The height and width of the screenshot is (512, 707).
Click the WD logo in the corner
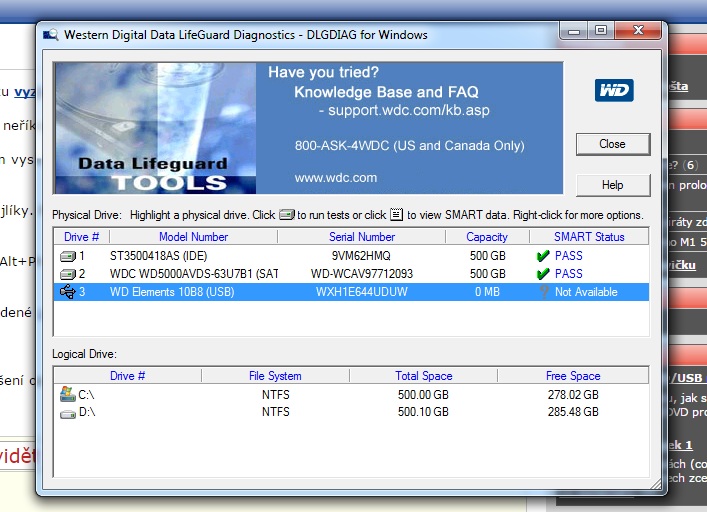(x=613, y=91)
